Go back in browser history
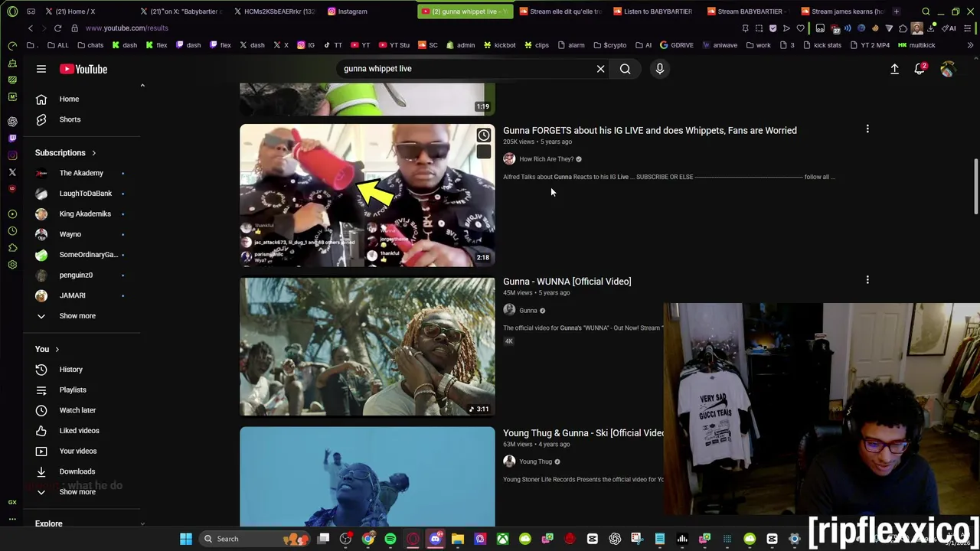The height and width of the screenshot is (551, 980). coord(31,28)
